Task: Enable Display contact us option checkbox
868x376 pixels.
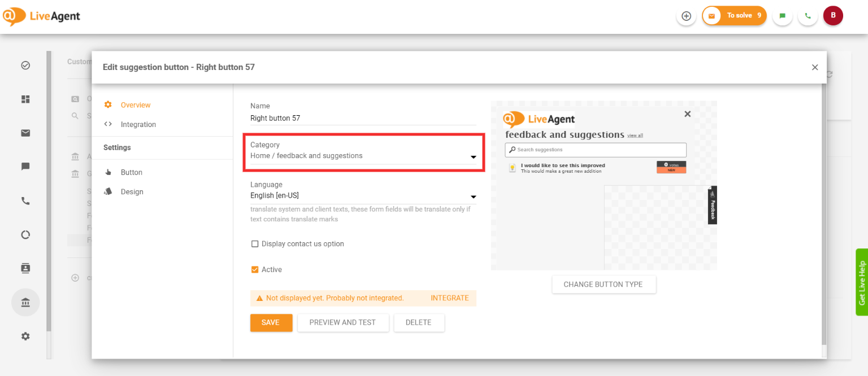Action: coord(255,244)
